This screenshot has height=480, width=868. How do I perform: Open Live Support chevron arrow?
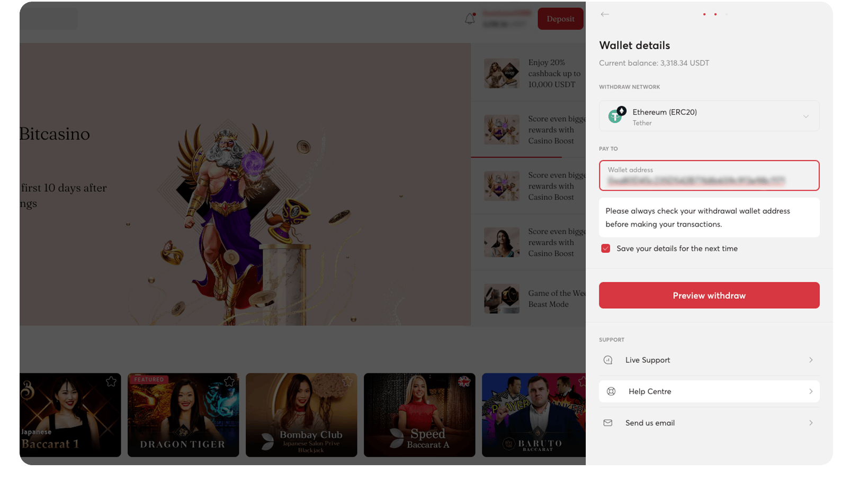[x=811, y=360]
